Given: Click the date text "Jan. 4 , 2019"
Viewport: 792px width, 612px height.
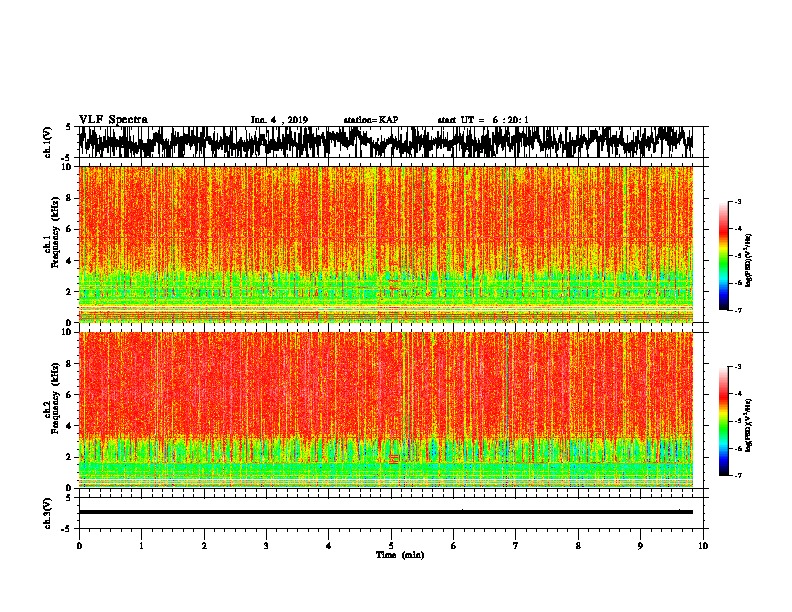Looking at the screenshot, I should click(x=279, y=120).
